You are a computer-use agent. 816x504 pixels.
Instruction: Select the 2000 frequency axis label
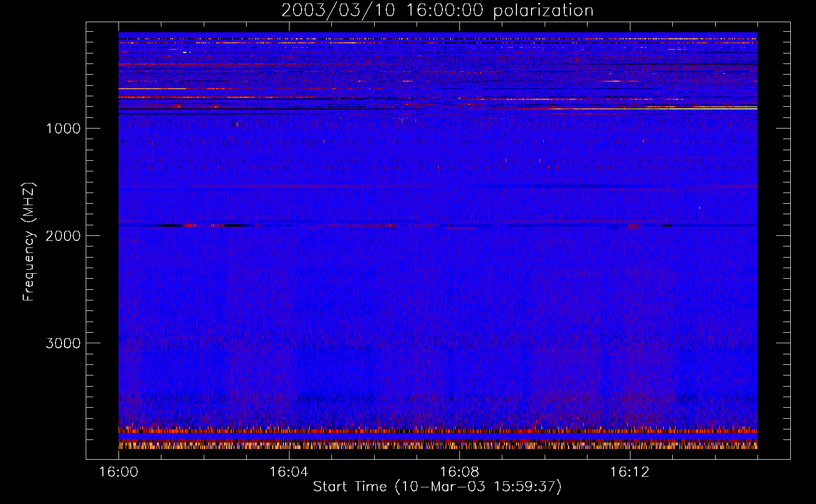pos(63,236)
